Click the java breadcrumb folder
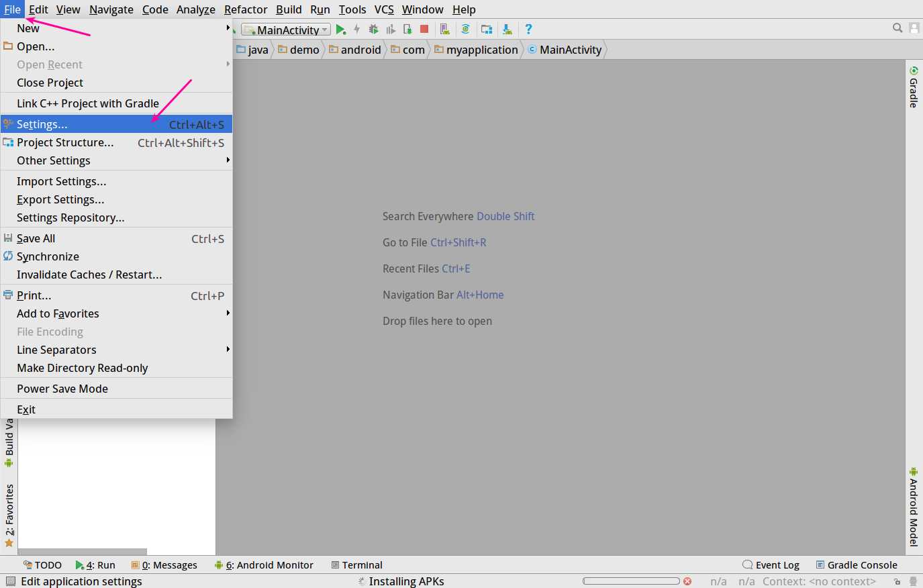The height and width of the screenshot is (588, 923). coord(252,50)
